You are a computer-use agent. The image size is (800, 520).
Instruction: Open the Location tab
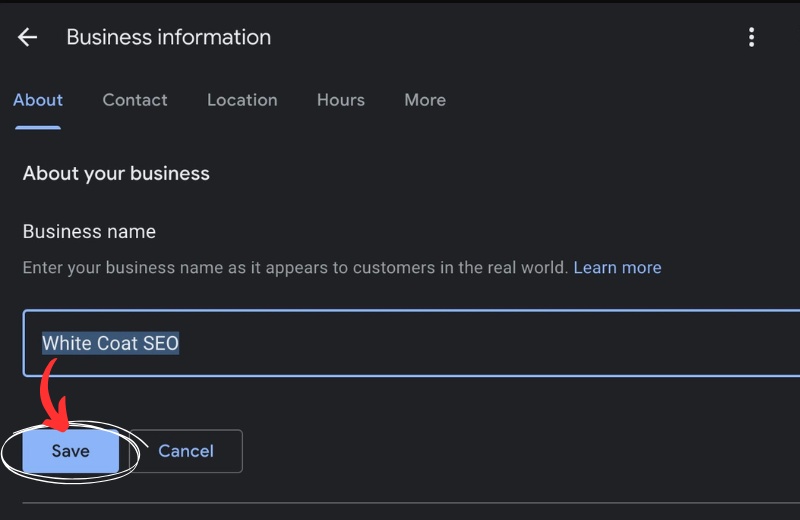coord(242,100)
